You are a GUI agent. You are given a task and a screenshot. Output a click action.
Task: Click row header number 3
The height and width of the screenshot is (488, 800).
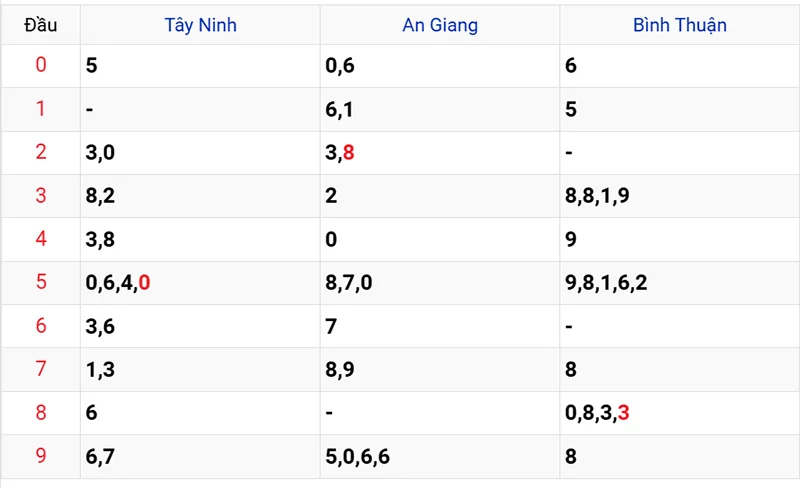pos(40,195)
